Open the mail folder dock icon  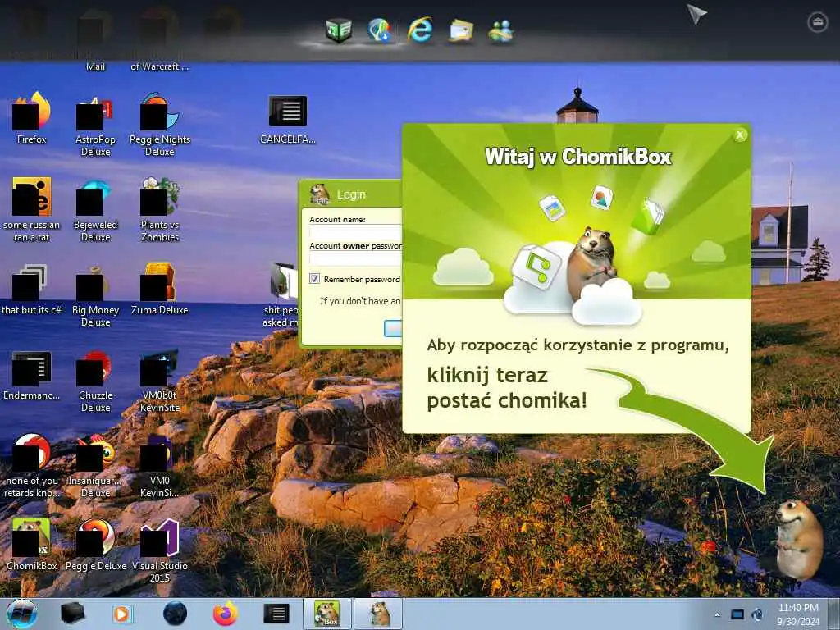click(461, 30)
